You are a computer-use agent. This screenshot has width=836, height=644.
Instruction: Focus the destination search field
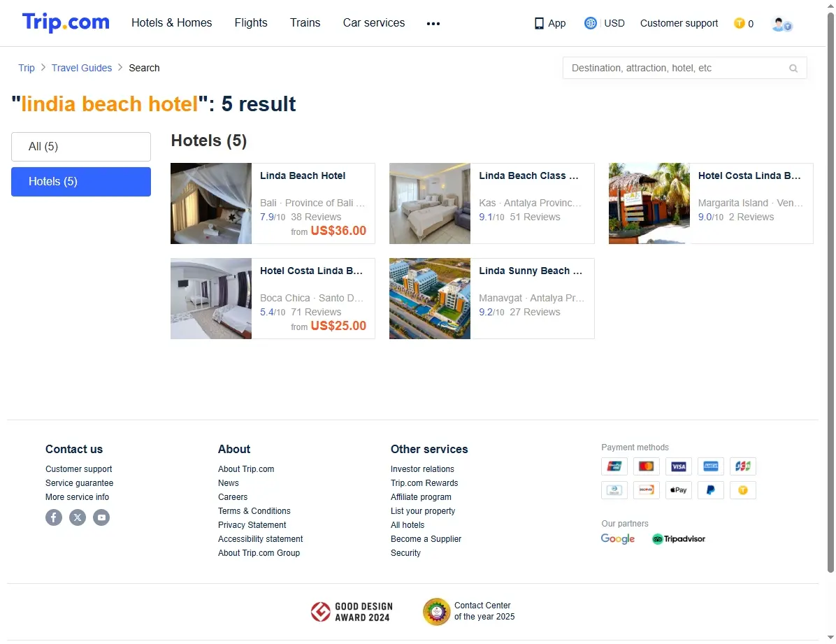684,69
